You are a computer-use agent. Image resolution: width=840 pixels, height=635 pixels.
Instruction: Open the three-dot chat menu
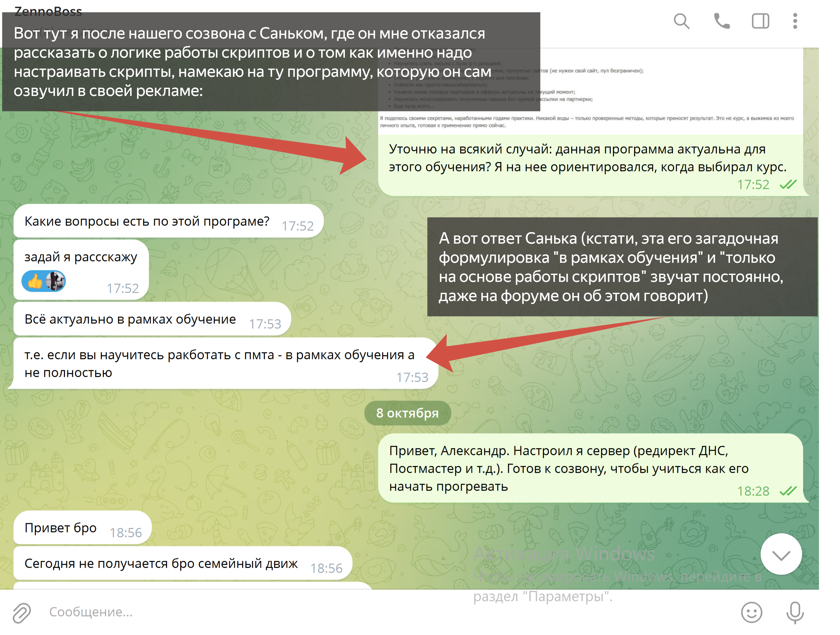point(795,21)
